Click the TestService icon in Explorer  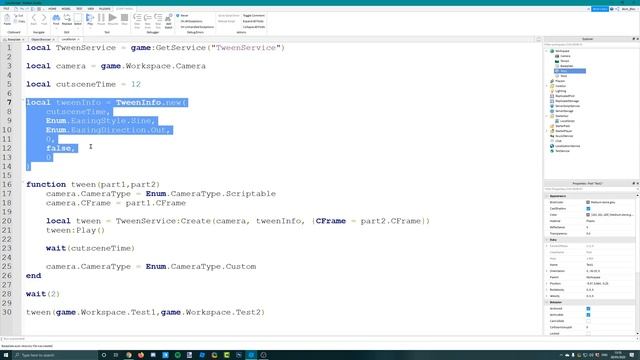coord(552,151)
